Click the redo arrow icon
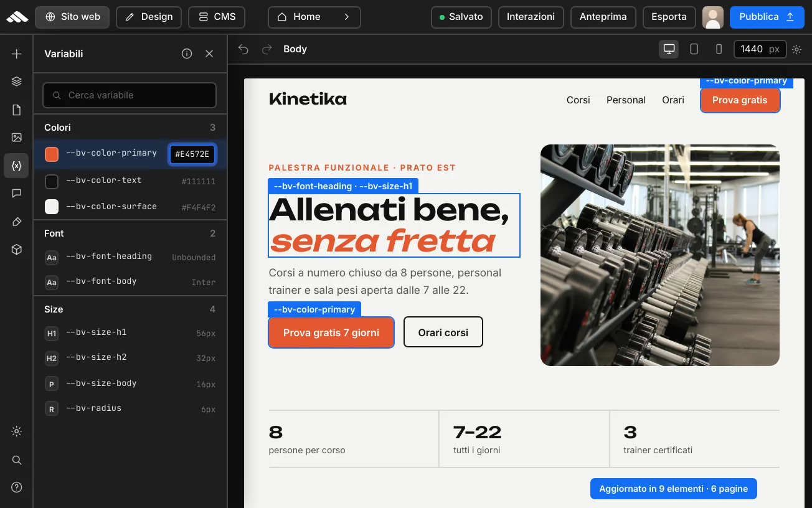 [x=267, y=49]
